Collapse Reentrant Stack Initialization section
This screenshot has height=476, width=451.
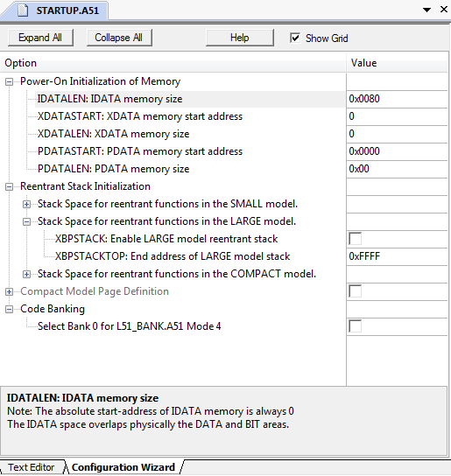(x=9, y=186)
